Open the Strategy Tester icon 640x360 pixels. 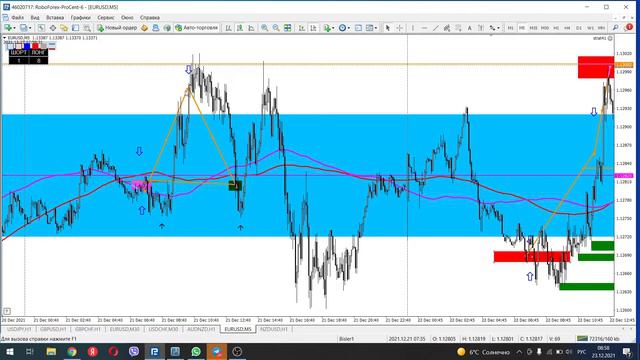(87, 28)
